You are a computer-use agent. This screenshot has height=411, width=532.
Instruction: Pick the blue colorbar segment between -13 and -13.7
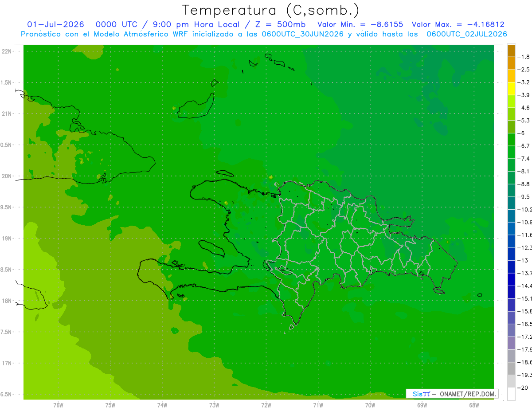click(511, 267)
